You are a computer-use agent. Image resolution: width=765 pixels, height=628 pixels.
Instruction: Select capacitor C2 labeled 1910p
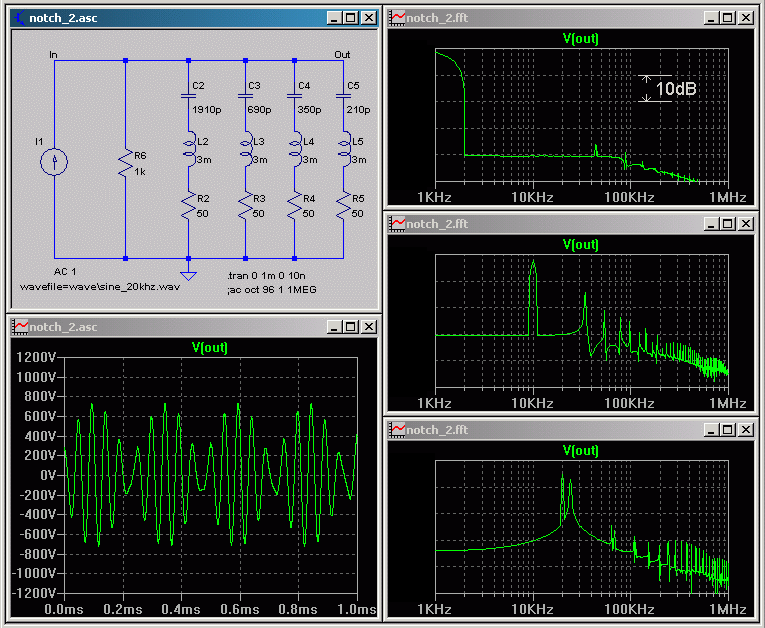[x=187, y=96]
